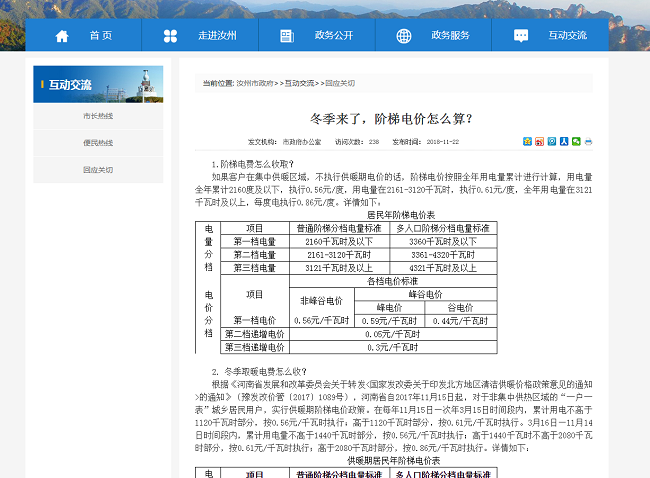Share the article via the green WeChat icon
Image resolution: width=650 pixels, height=478 pixels.
tap(575, 142)
